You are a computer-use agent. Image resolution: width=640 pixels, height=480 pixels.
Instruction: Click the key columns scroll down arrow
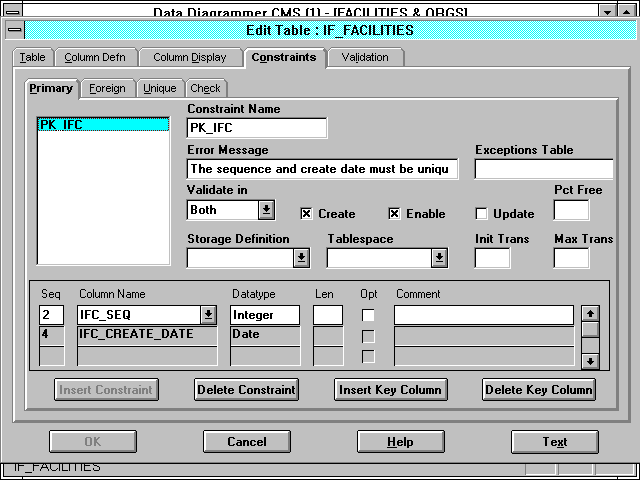pos(590,360)
